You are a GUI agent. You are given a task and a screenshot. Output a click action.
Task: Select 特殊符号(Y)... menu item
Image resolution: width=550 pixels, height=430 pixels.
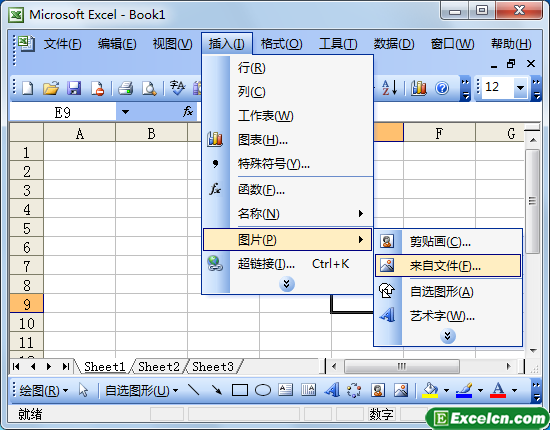point(287,163)
